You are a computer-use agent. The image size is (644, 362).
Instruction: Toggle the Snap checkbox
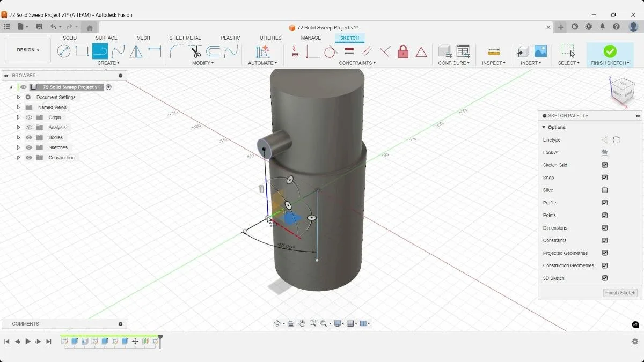click(605, 178)
